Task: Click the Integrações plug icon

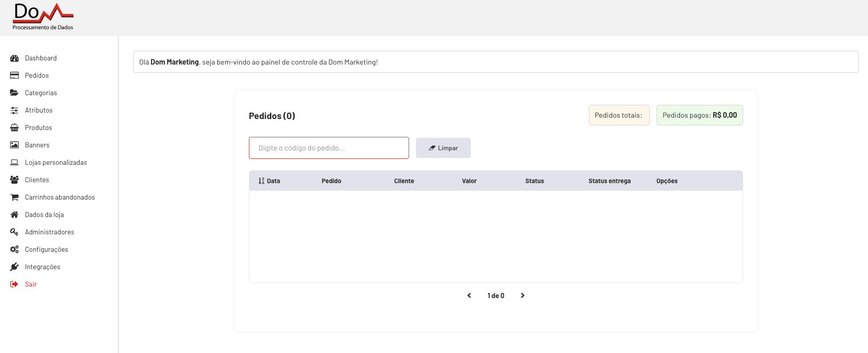Action: pyautogui.click(x=15, y=267)
